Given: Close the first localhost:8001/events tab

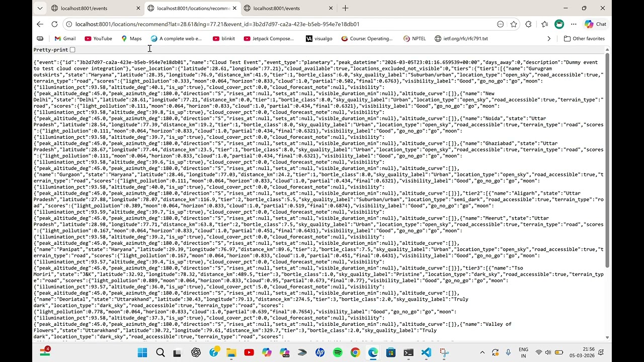Looking at the screenshot, I should pos(138,8).
